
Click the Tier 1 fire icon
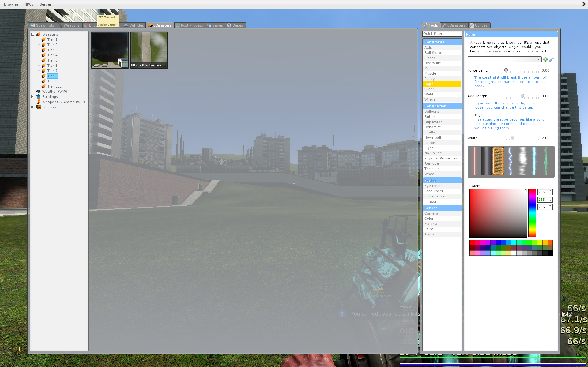[44, 39]
